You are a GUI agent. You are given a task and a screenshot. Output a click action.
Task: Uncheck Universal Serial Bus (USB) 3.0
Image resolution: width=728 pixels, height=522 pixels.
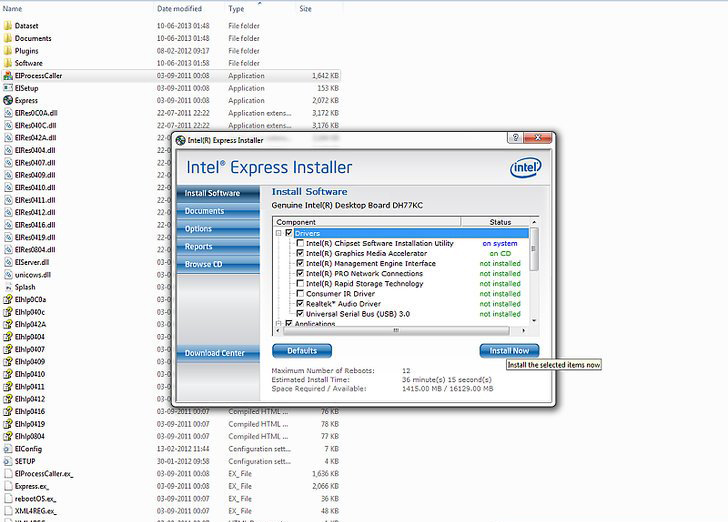pos(300,313)
